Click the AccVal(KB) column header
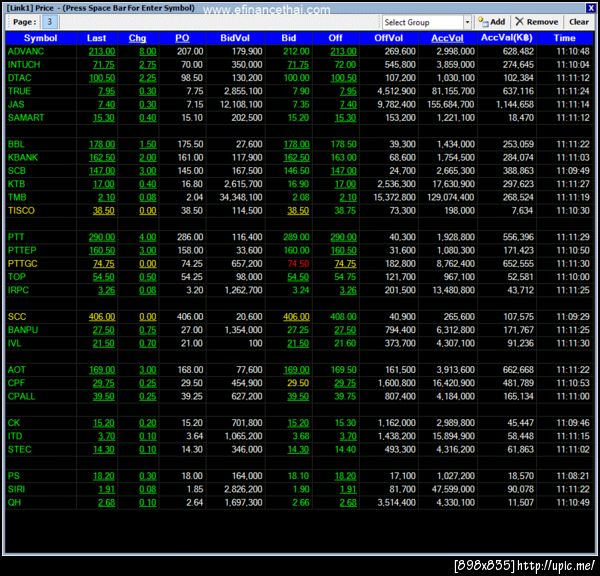Viewport: 600px width, 576px height. [506, 38]
